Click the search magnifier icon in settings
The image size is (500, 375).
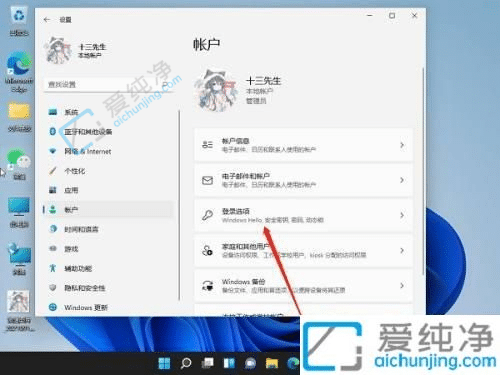[x=165, y=84]
